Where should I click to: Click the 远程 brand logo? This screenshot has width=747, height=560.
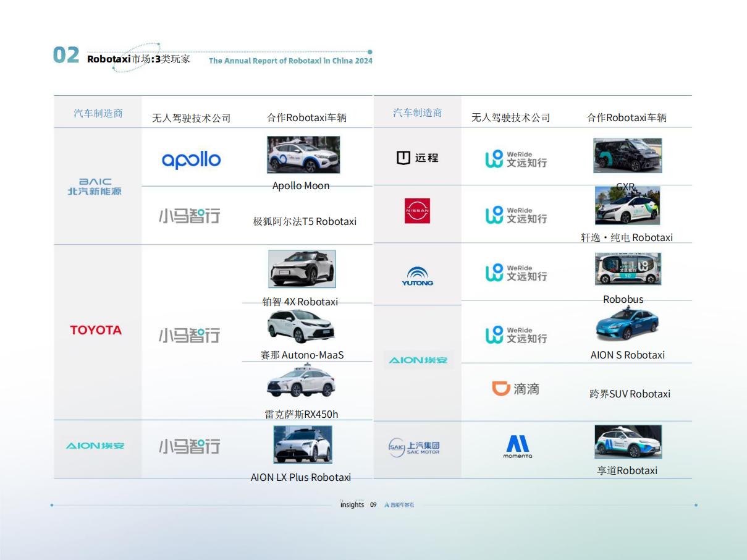point(417,158)
